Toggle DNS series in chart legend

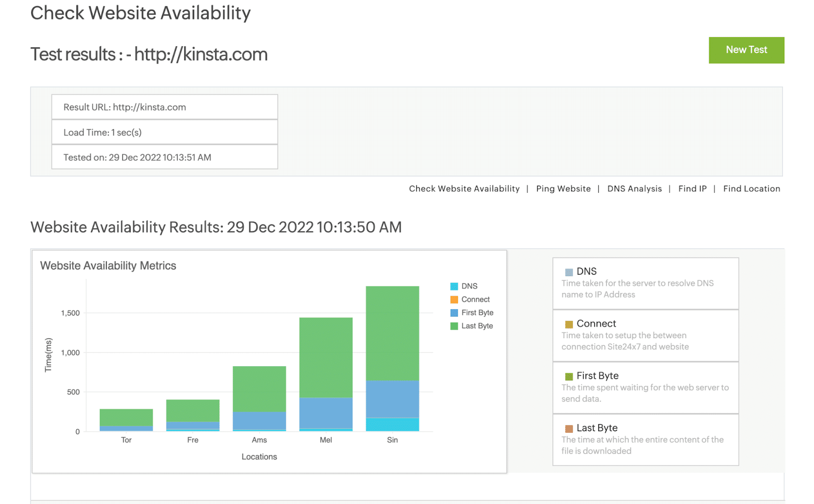pos(469,286)
